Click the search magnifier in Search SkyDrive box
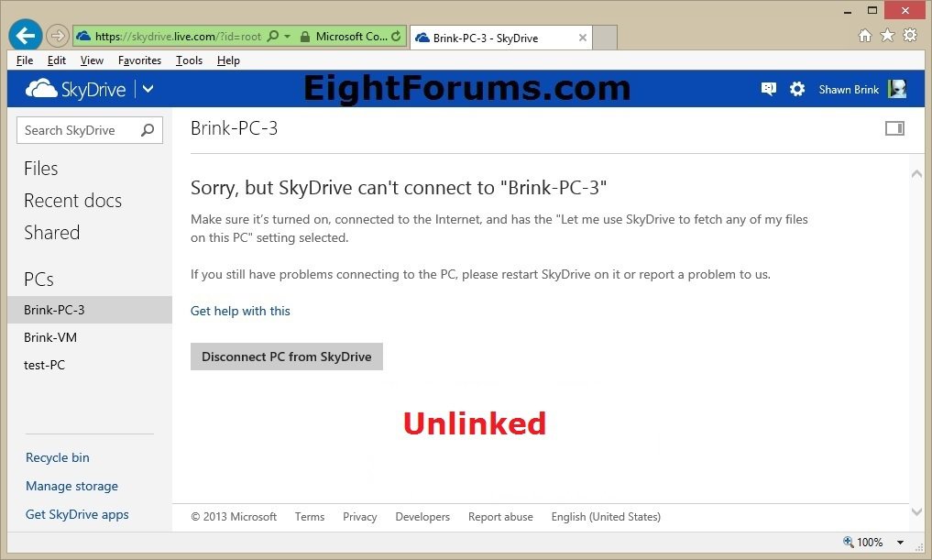The height and width of the screenshot is (560, 932). click(x=148, y=130)
